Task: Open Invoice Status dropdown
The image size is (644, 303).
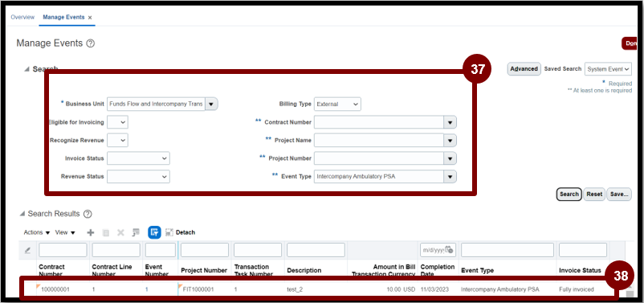Action: pyautogui.click(x=138, y=158)
